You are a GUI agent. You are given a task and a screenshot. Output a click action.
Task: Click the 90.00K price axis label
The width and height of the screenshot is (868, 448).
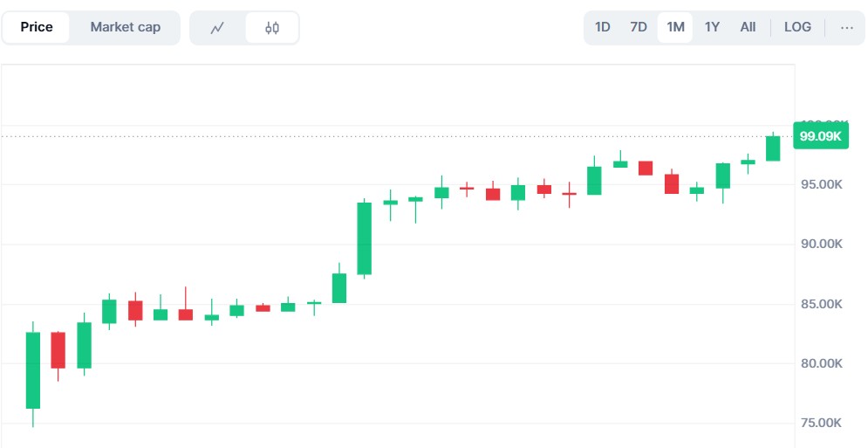821,244
